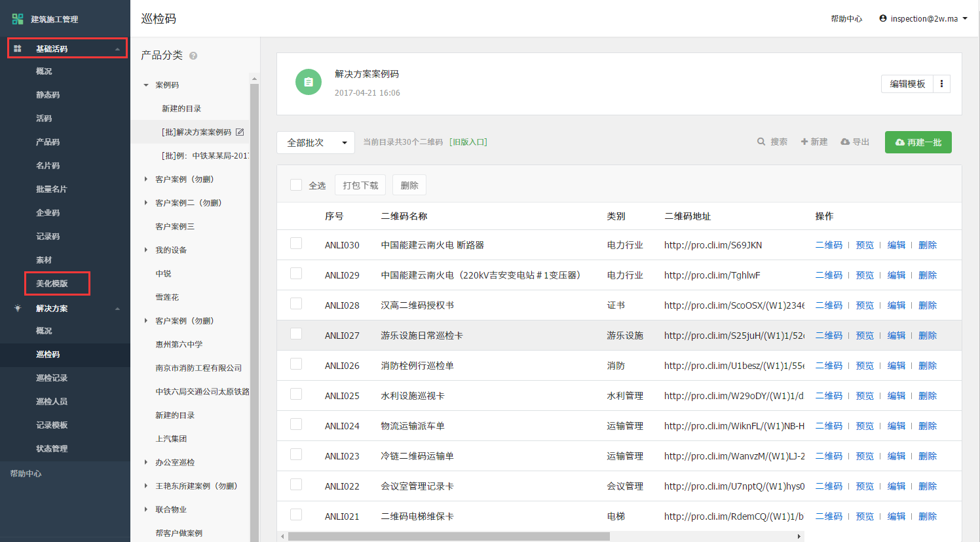Click the user account avatar icon
Screen dimensions: 980x542
tap(883, 18)
